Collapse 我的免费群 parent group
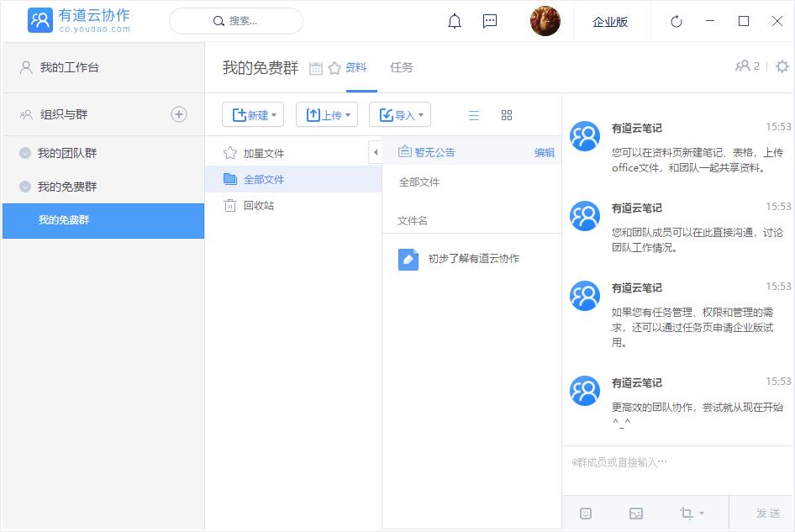The image size is (795, 532). 25,187
